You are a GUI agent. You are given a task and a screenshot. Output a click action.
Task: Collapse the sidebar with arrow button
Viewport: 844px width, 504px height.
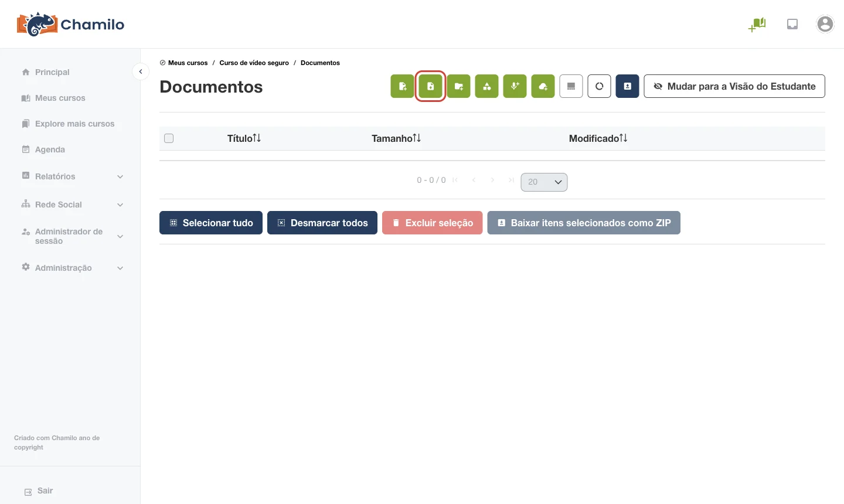click(141, 71)
